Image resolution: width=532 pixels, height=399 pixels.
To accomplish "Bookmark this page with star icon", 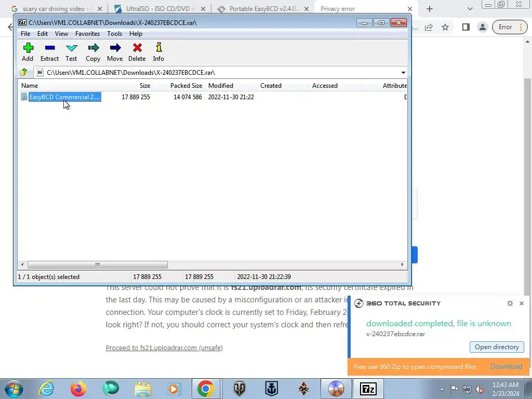I will 445,27.
